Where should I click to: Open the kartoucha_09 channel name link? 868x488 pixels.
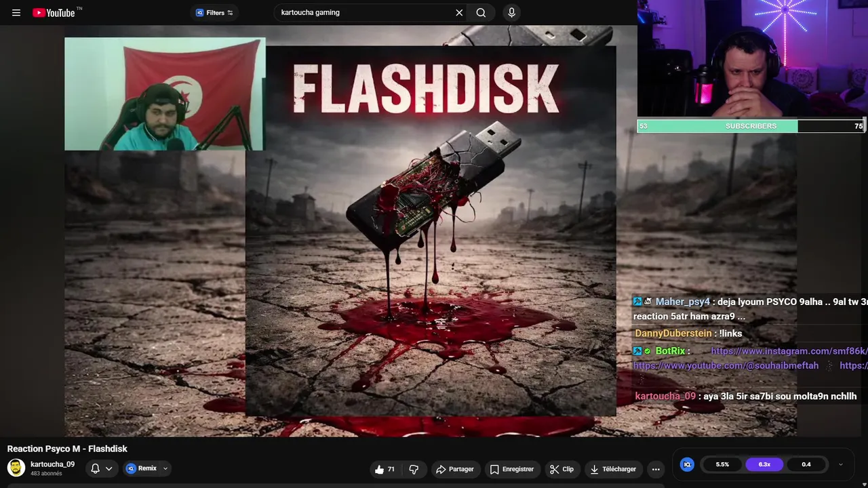click(52, 464)
